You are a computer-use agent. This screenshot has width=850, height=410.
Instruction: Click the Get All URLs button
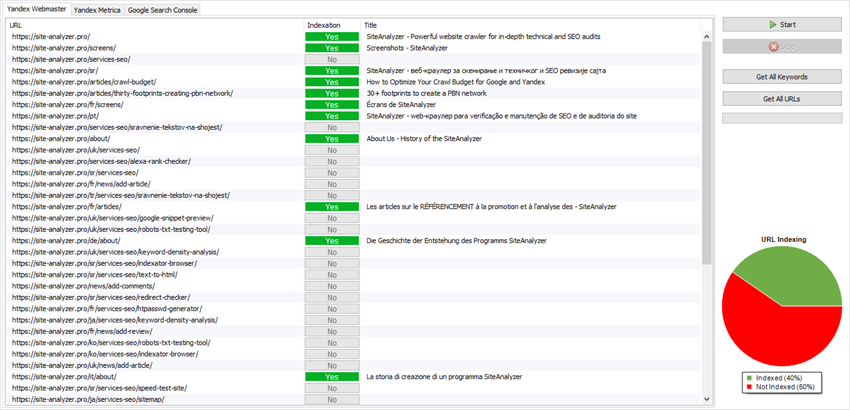(782, 99)
